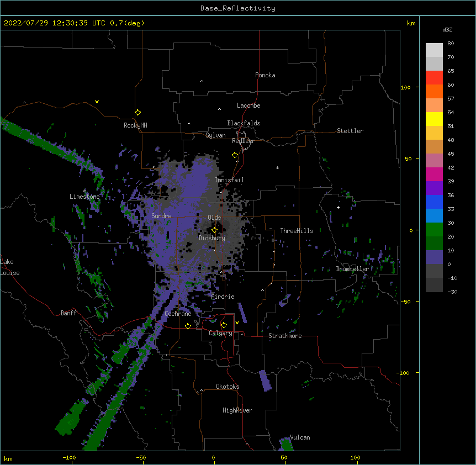Click the km unit label at top right
This screenshot has height=465, width=476.
point(411,23)
